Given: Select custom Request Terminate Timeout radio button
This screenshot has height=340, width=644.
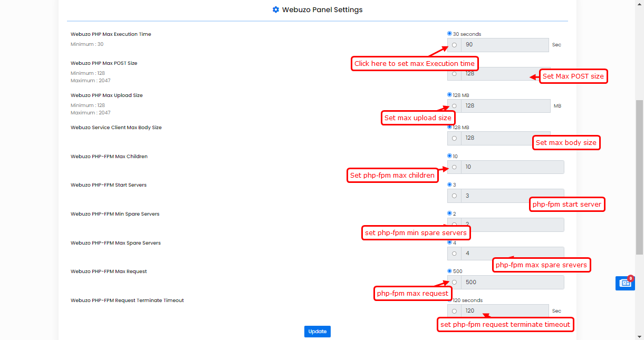Looking at the screenshot, I should pos(454,311).
